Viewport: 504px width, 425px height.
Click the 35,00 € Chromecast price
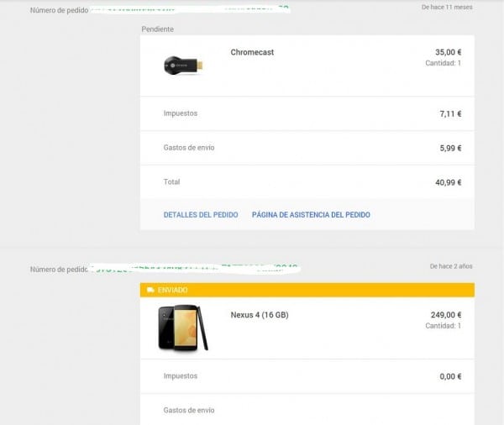pos(448,52)
